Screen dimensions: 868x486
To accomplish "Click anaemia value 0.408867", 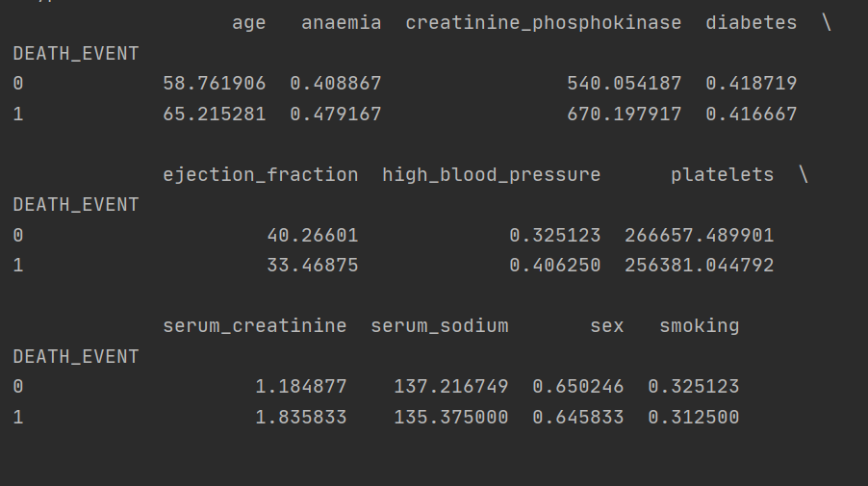I will pos(336,84).
